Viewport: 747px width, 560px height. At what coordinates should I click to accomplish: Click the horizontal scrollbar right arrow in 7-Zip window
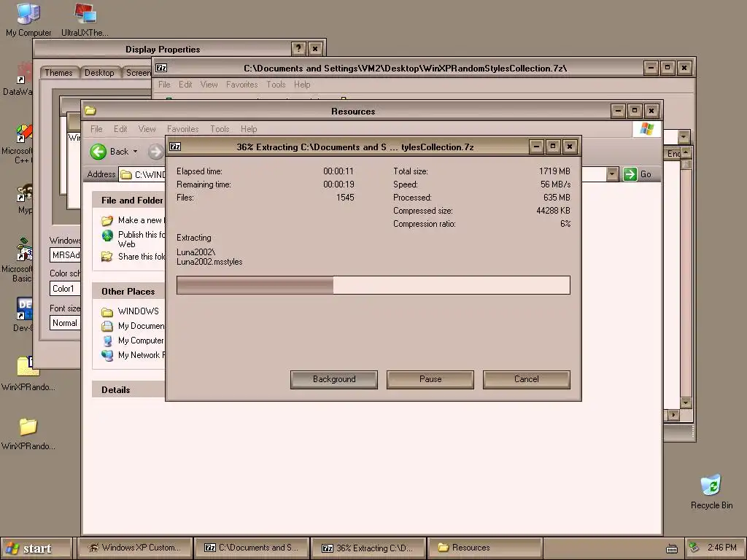[x=673, y=415]
